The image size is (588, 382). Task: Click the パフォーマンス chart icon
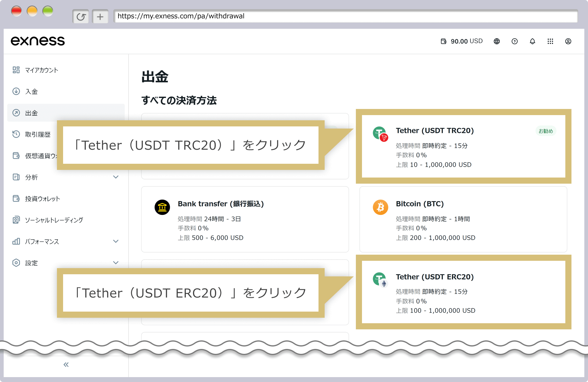coord(16,242)
